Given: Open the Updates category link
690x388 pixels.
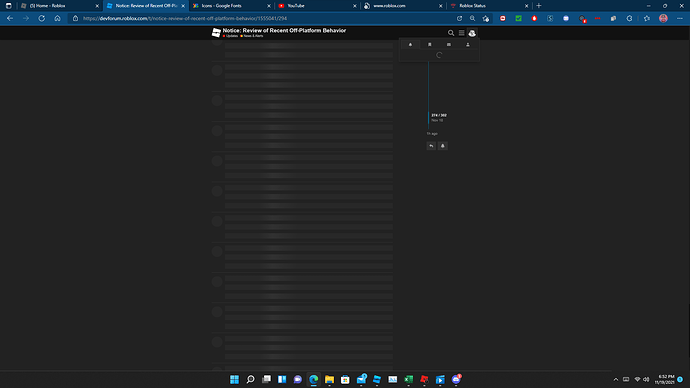Looking at the screenshot, I should (231, 36).
